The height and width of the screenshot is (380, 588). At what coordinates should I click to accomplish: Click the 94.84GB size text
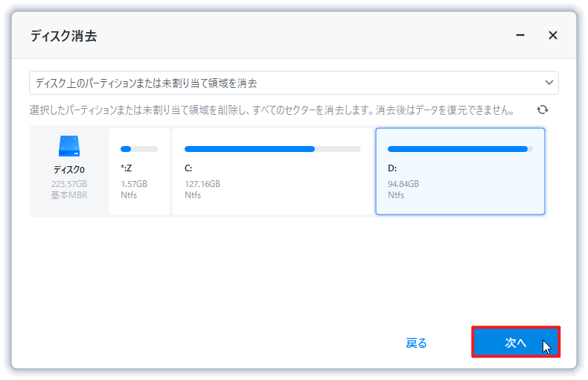(403, 184)
